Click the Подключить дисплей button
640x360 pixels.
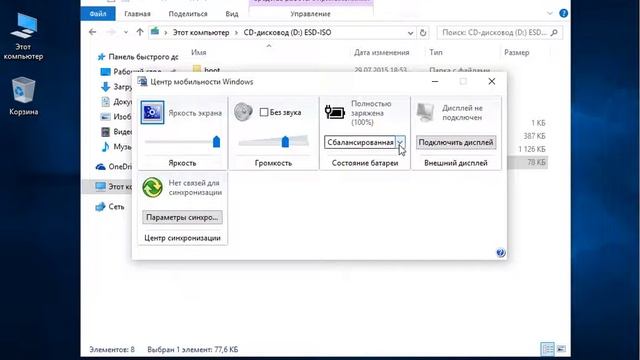coord(456,142)
